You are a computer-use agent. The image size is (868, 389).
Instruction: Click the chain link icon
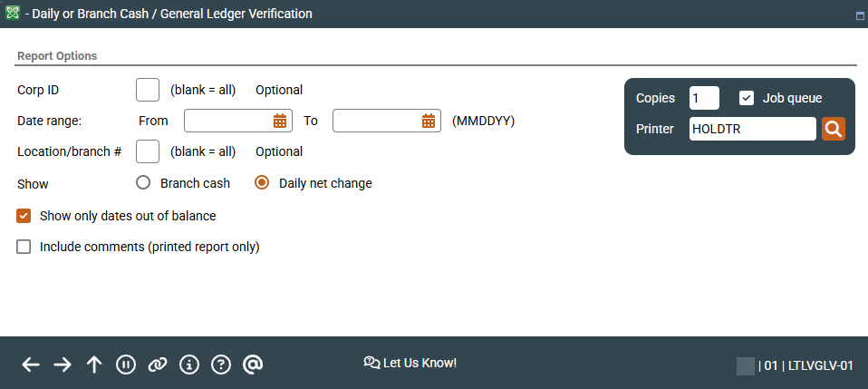[158, 365]
